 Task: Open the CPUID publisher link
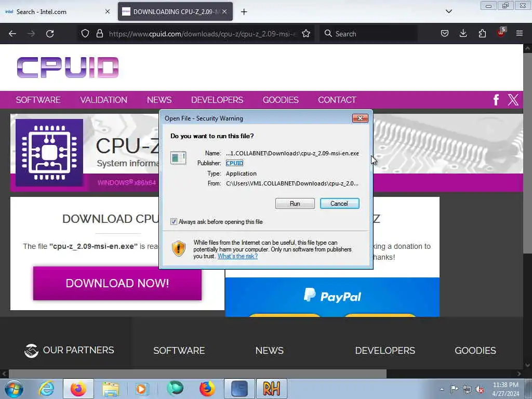[x=234, y=163]
